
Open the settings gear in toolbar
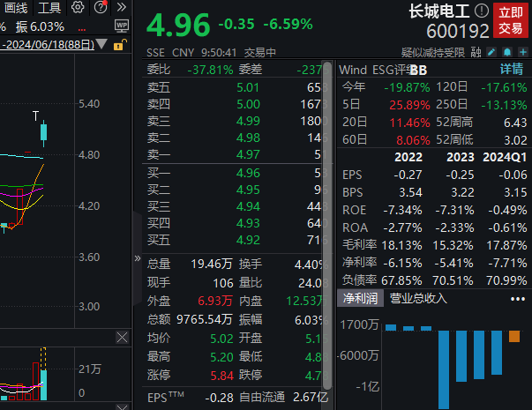tap(78, 7)
